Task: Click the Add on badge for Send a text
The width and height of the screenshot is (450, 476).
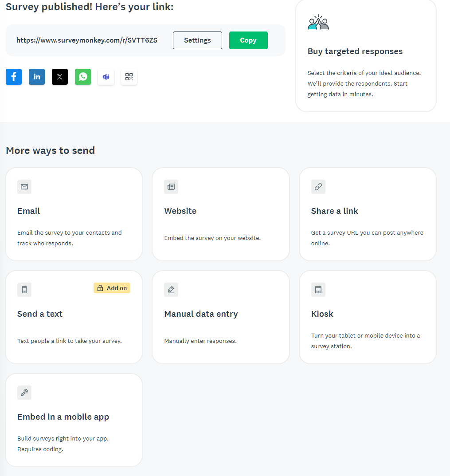Action: coord(112,288)
